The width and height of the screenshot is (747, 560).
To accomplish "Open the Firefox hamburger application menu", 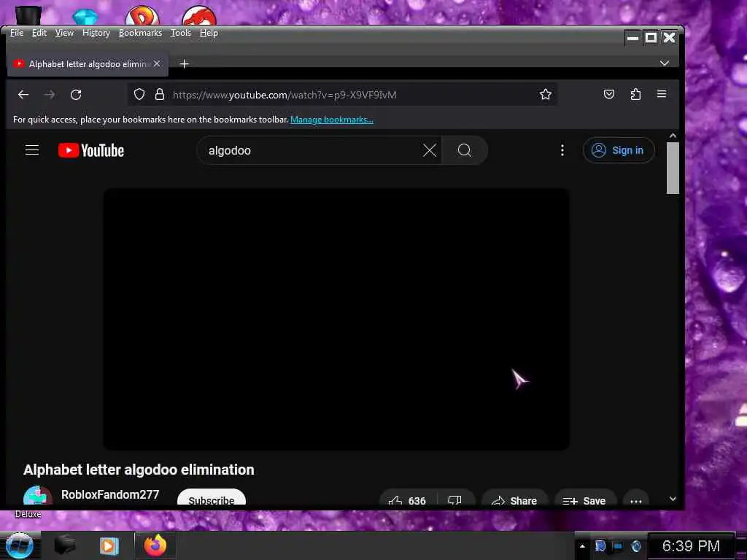I will 662,94.
